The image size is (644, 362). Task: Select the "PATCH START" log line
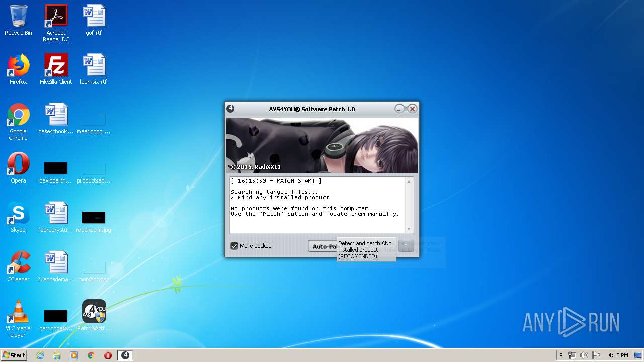(x=276, y=180)
